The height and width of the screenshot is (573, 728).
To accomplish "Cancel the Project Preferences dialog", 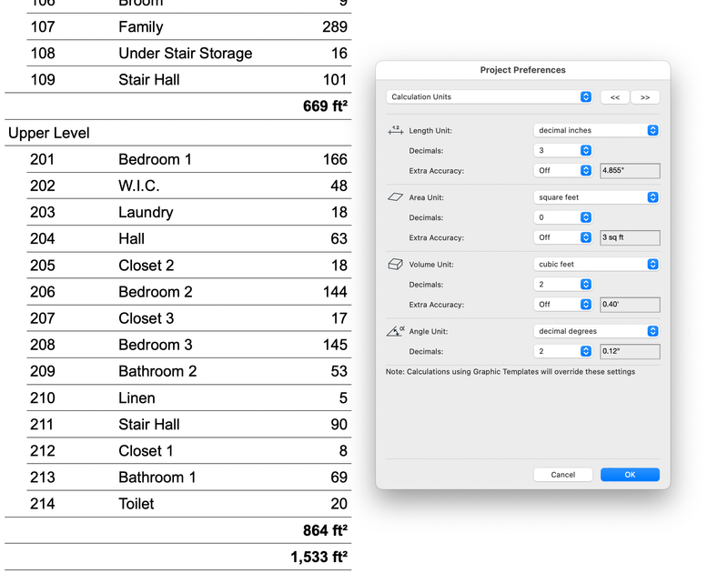I will click(562, 474).
